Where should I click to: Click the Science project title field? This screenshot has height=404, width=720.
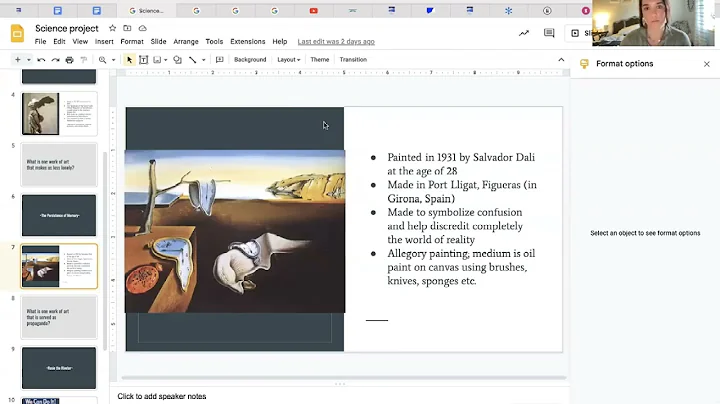pos(67,28)
